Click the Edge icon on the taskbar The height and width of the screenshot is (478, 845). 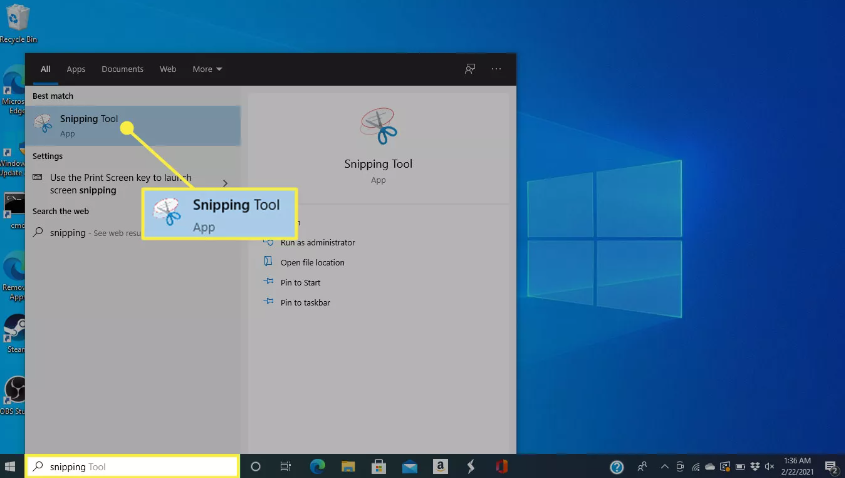(x=318, y=466)
